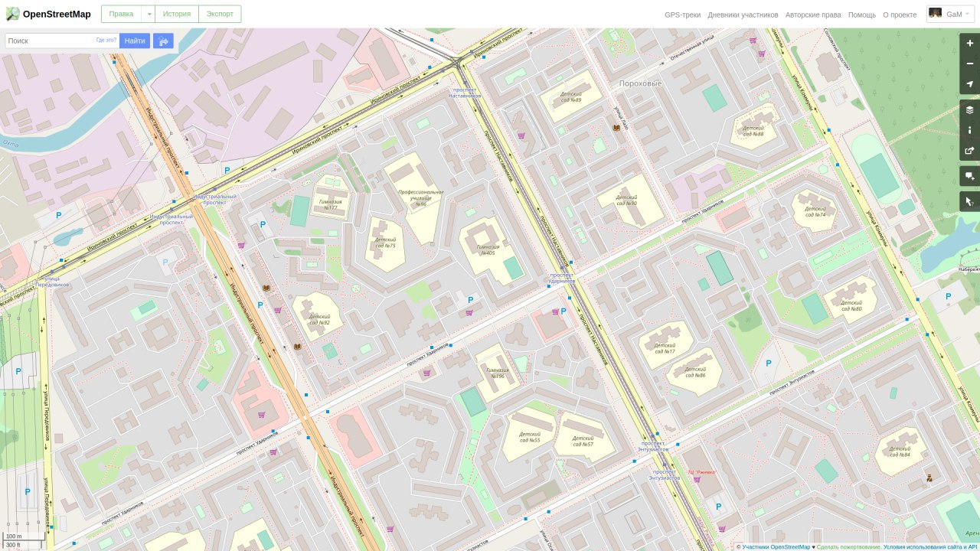Add a note to the map

[969, 176]
